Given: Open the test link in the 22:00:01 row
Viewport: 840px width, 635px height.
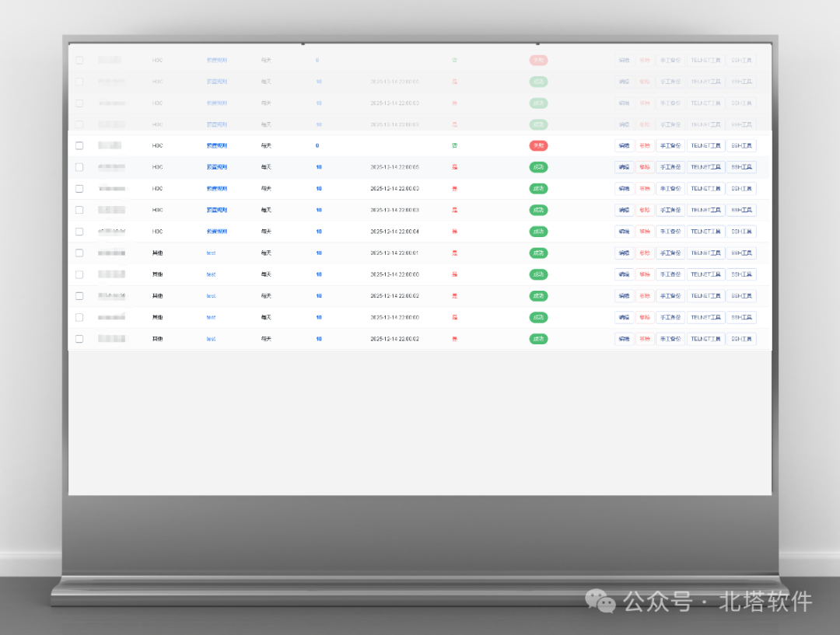Looking at the screenshot, I should tap(211, 253).
